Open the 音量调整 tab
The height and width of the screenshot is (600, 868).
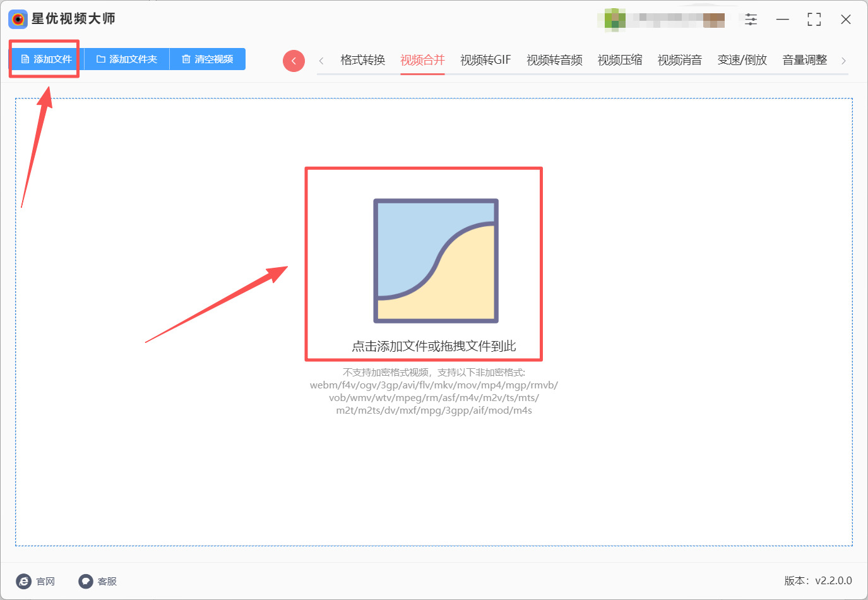[804, 60]
